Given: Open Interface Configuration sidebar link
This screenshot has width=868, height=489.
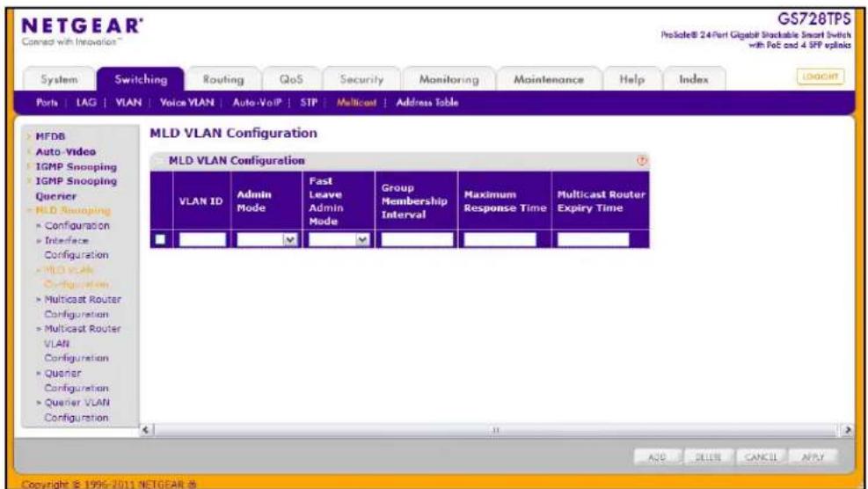Looking at the screenshot, I should pyautogui.click(x=76, y=247).
